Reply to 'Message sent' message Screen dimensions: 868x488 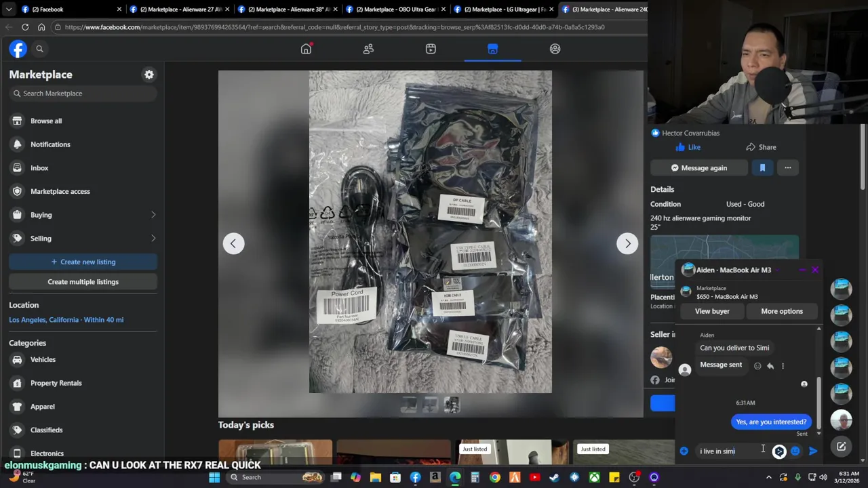[770, 366]
